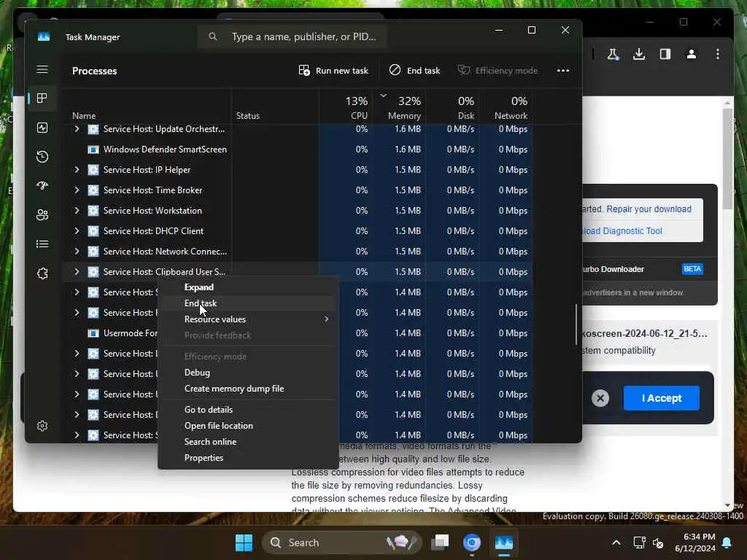Screen dimensions: 747x560
Task: Click the browser page scrollbar thumb
Action: coord(727,158)
